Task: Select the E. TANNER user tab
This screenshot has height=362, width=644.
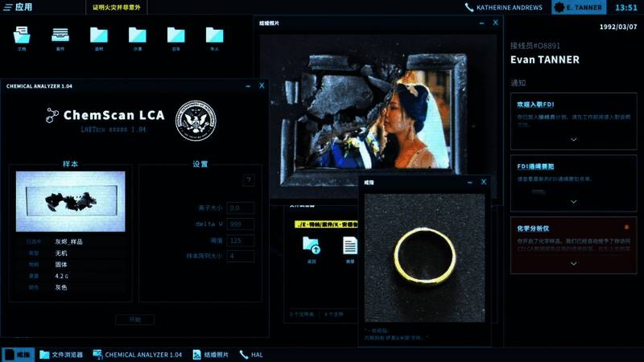Action: [x=580, y=7]
